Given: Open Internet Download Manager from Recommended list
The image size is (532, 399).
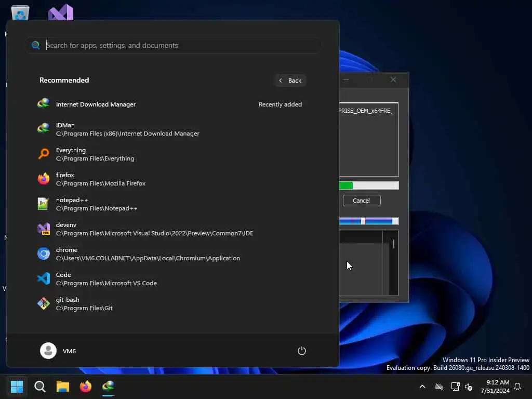Looking at the screenshot, I should click(170, 104).
